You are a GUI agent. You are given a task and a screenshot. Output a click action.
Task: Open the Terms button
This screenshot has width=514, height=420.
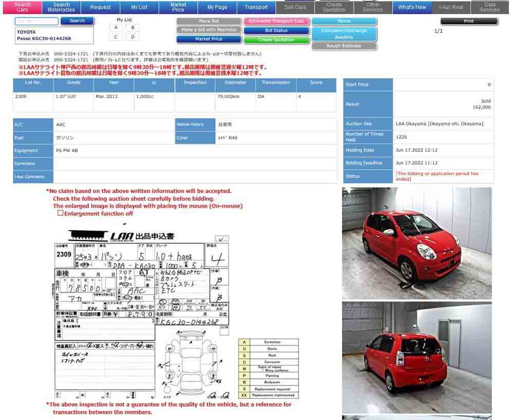click(344, 21)
